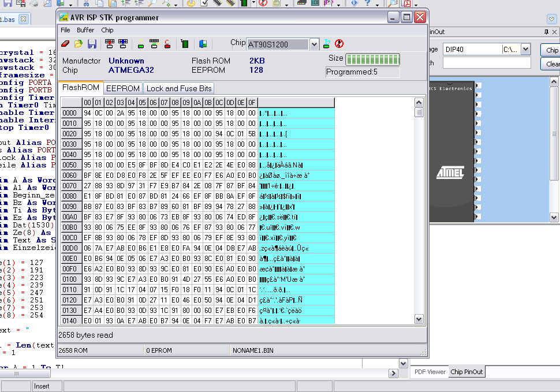Viewport: 560px width, 392px height.
Task: Click the Size progress bar in programmer
Action: (x=372, y=59)
